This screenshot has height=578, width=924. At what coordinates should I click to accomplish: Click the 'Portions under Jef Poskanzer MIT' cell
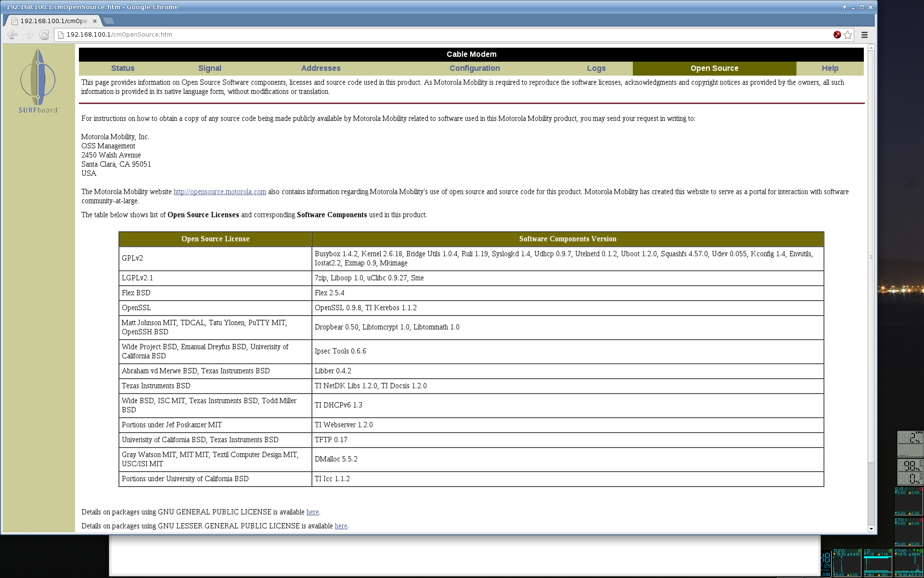pos(216,425)
